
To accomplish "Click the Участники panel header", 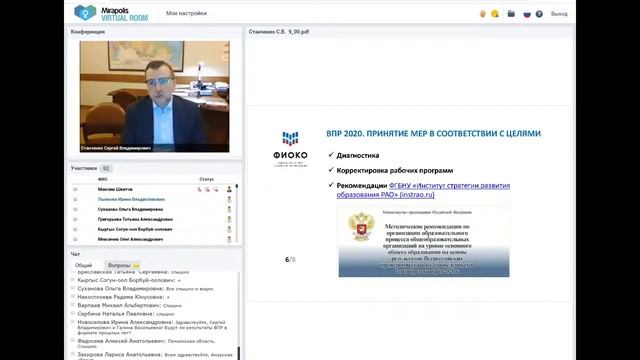I will (x=84, y=168).
